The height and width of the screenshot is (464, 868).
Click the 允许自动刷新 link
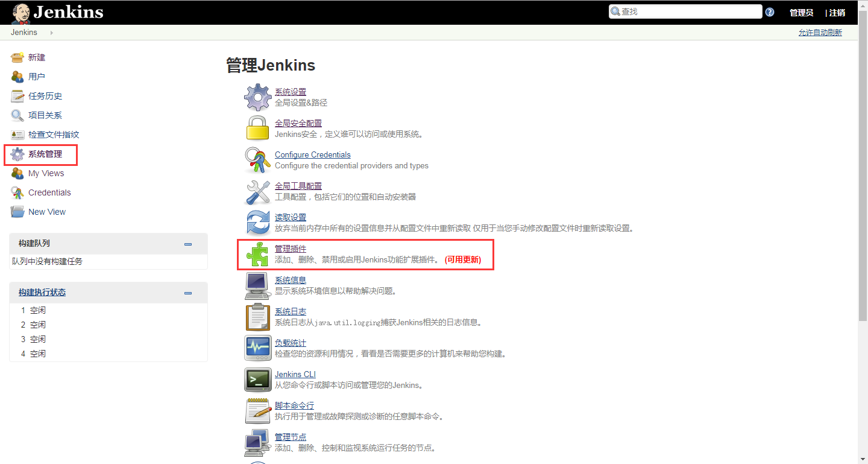(820, 33)
